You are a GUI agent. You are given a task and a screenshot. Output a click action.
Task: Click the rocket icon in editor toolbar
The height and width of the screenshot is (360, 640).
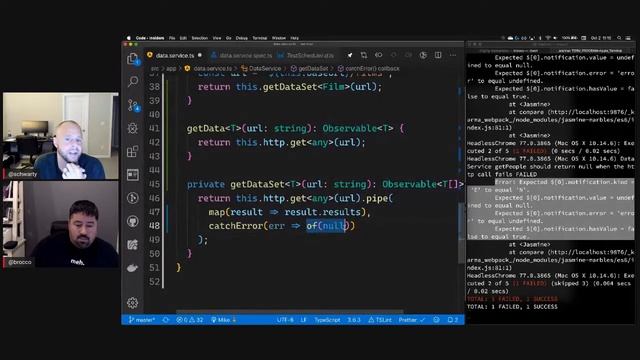(349, 55)
